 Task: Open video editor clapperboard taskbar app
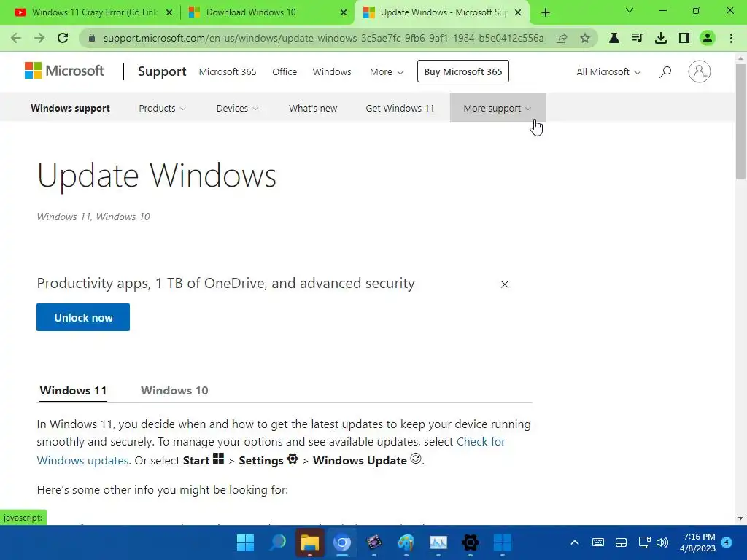point(374,542)
